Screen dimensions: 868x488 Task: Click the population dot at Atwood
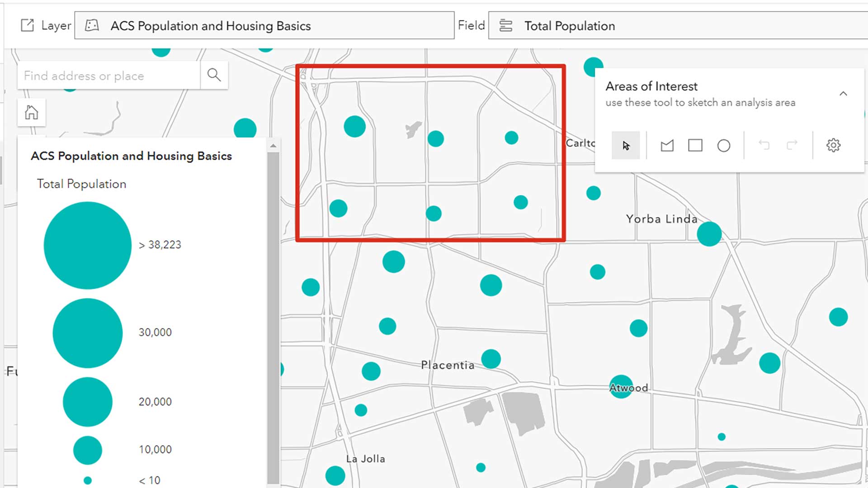click(621, 387)
